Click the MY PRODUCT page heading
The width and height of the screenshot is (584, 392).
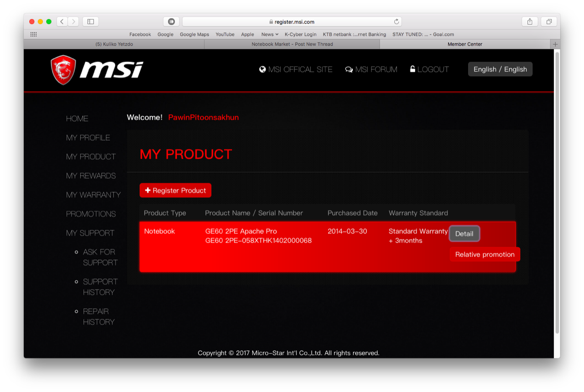coord(186,154)
